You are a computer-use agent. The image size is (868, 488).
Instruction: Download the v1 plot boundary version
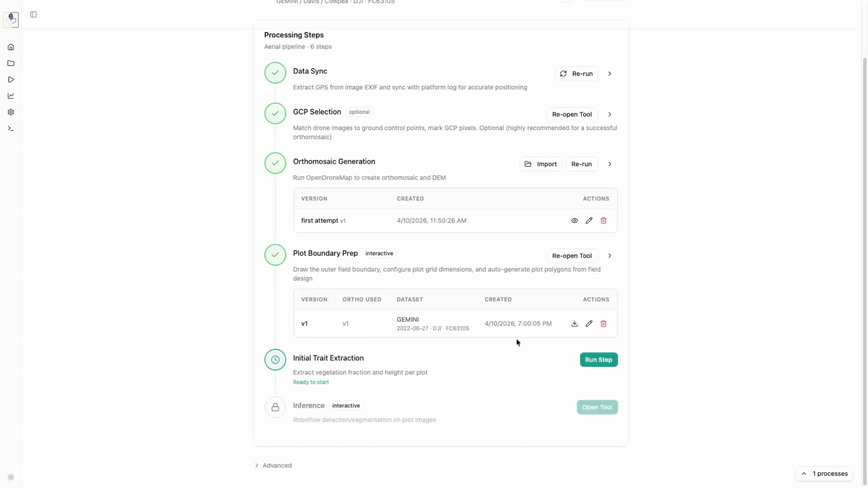pos(574,324)
